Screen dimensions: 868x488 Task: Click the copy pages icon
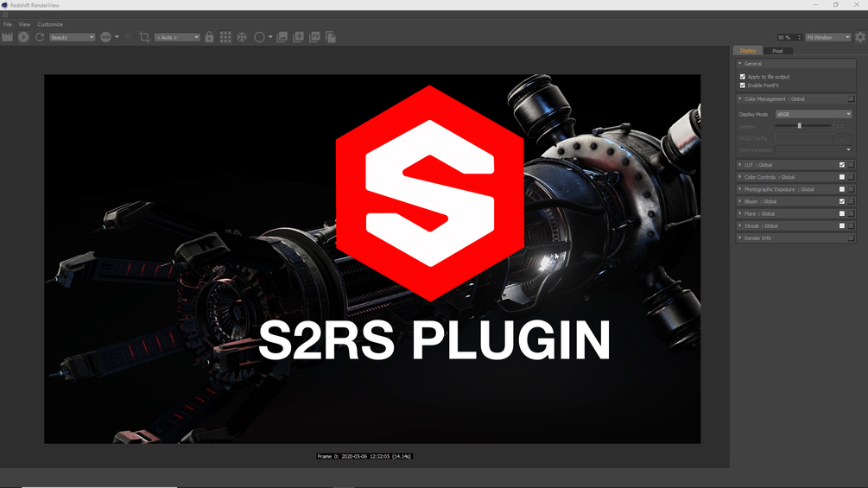tap(331, 37)
